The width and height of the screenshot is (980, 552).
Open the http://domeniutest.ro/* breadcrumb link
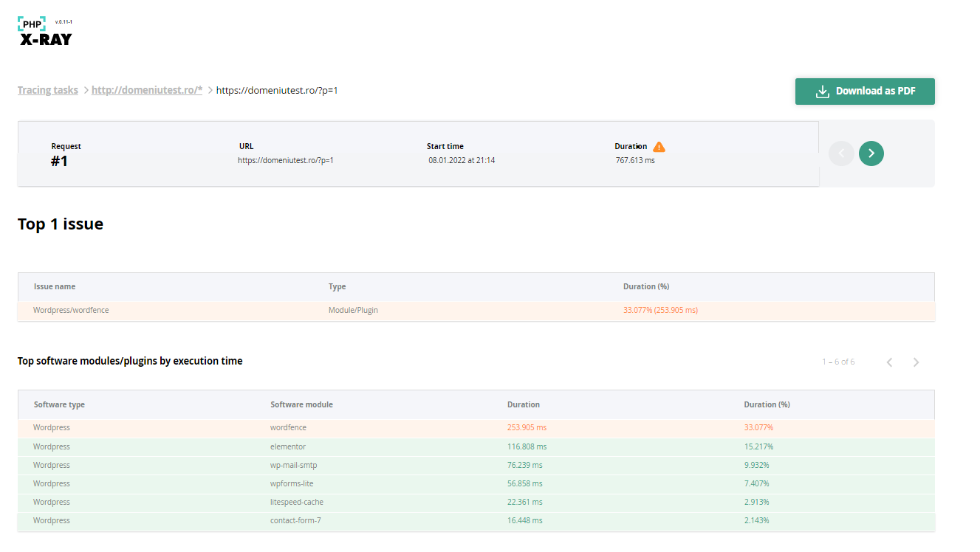147,90
